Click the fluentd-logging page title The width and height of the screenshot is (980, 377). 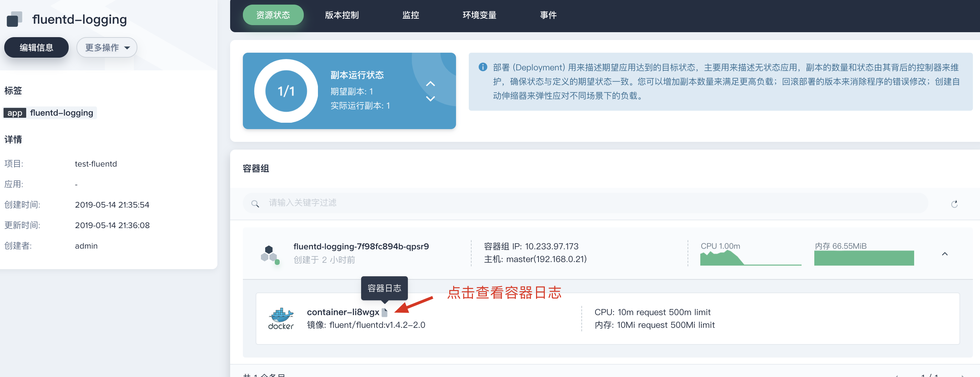pyautogui.click(x=80, y=19)
